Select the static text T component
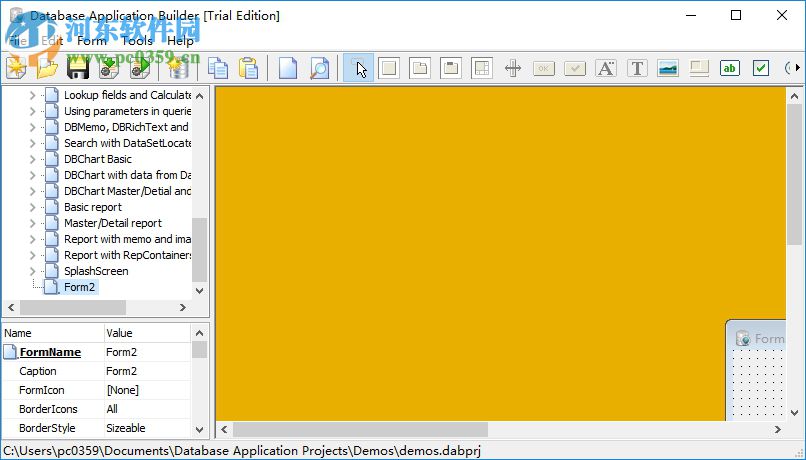Screen dimensions: 806x460 [637, 68]
